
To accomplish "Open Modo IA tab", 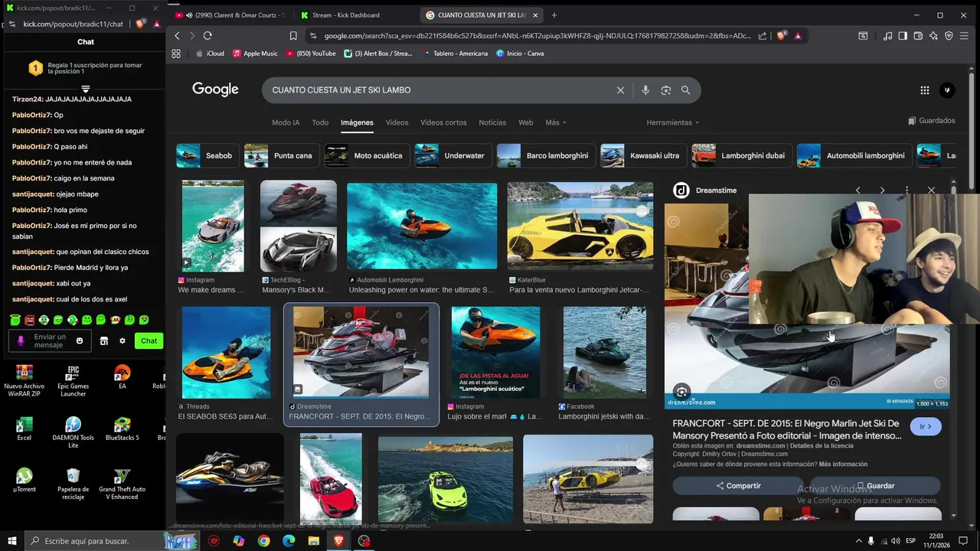I will [x=286, y=122].
